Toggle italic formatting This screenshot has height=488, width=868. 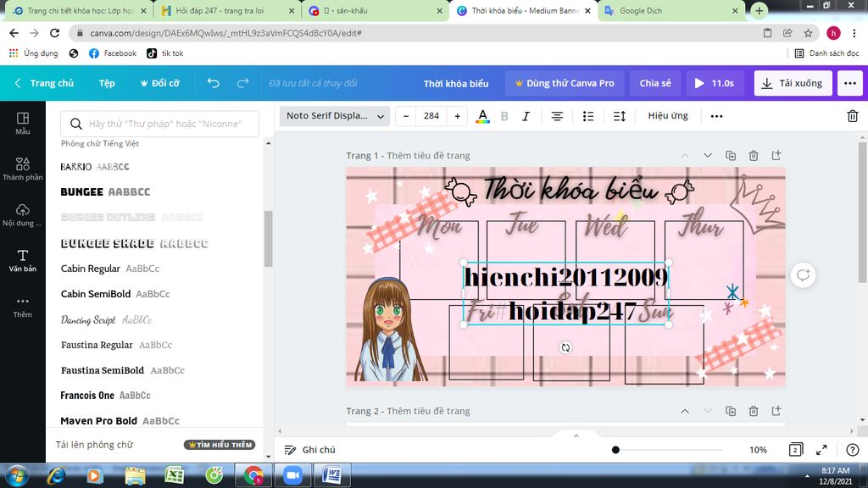pyautogui.click(x=526, y=116)
